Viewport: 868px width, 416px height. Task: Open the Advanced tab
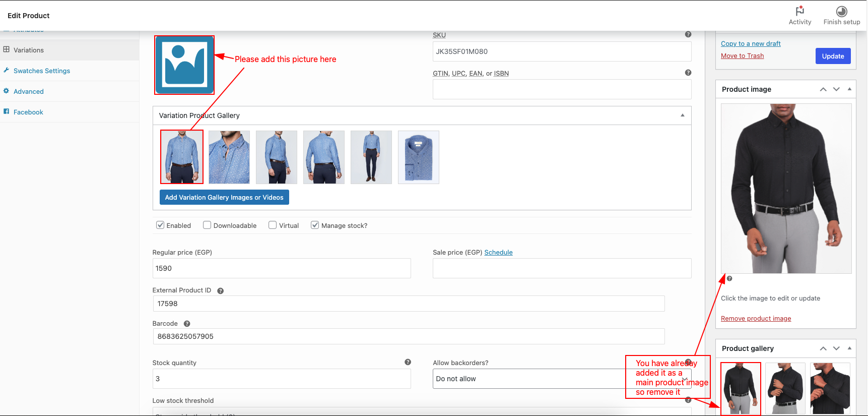[70, 91]
